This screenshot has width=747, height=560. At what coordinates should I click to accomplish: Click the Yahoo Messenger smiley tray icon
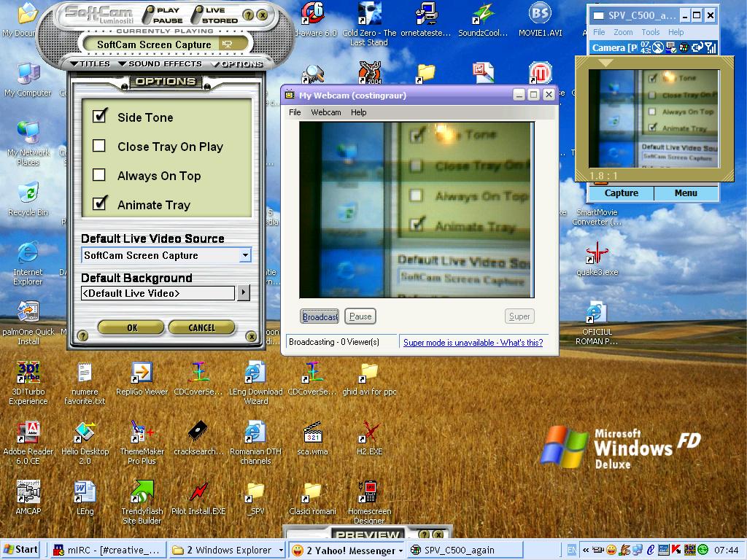611,550
